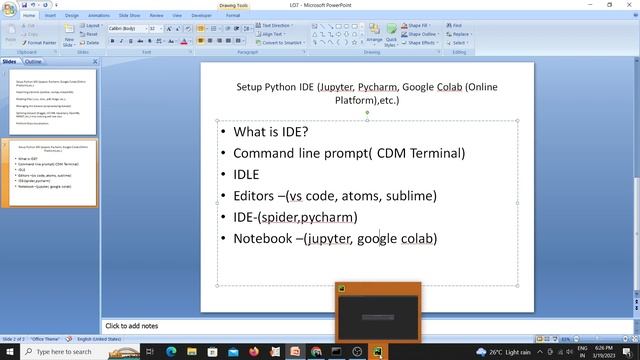Select the rectangle shape in gallery
This screenshot has height=360, width=640.
pos(338,27)
